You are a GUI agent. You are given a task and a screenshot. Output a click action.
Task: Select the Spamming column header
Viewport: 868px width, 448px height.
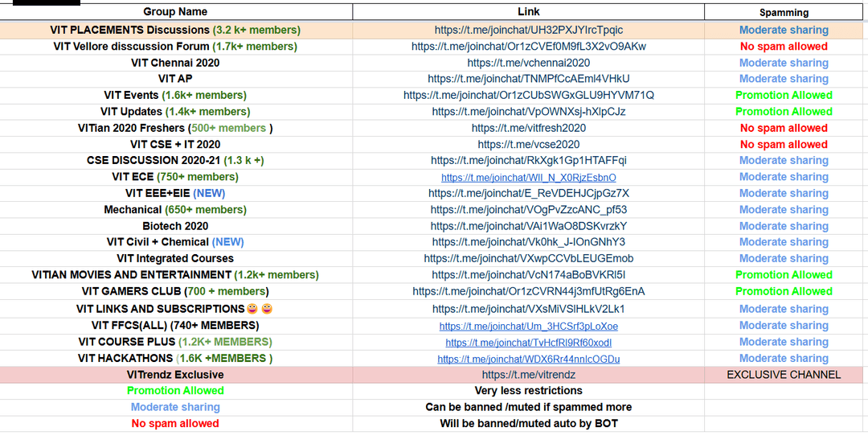(x=784, y=12)
